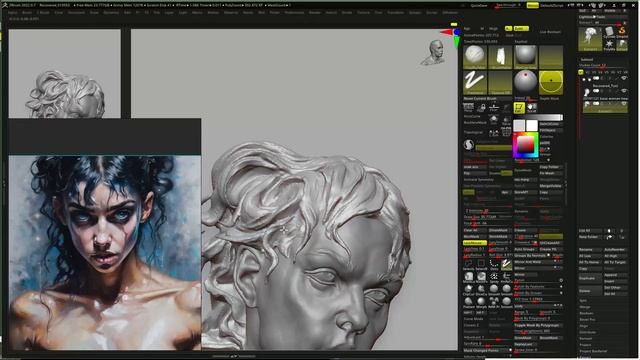Expand the Distribute section
Screen dimensions: 640x360
[x=588, y=332]
